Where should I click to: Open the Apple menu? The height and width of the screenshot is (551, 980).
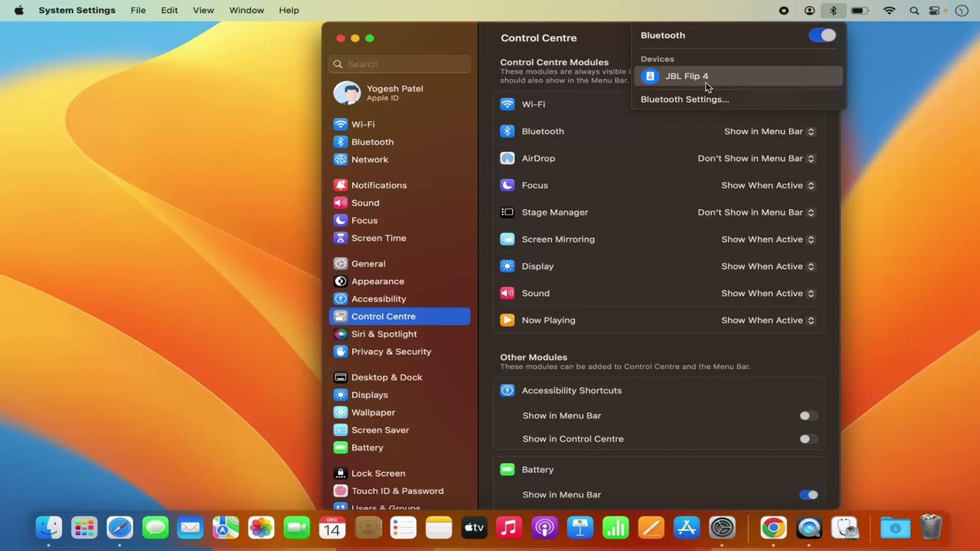pos(18,11)
